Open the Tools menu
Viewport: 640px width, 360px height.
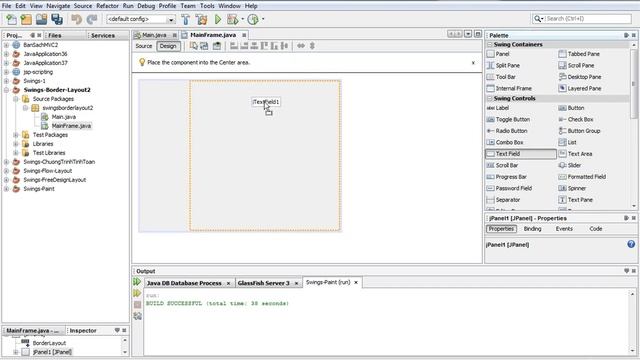(207, 6)
